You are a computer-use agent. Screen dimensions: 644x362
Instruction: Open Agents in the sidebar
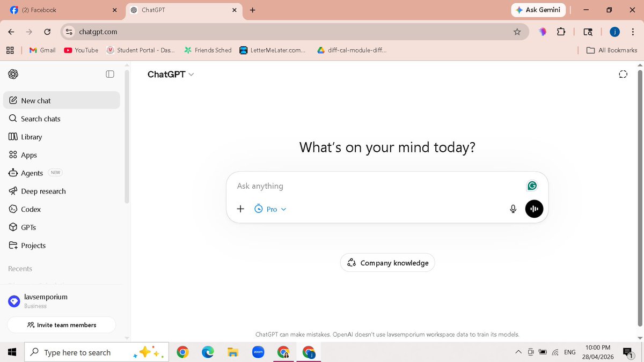(62, 173)
